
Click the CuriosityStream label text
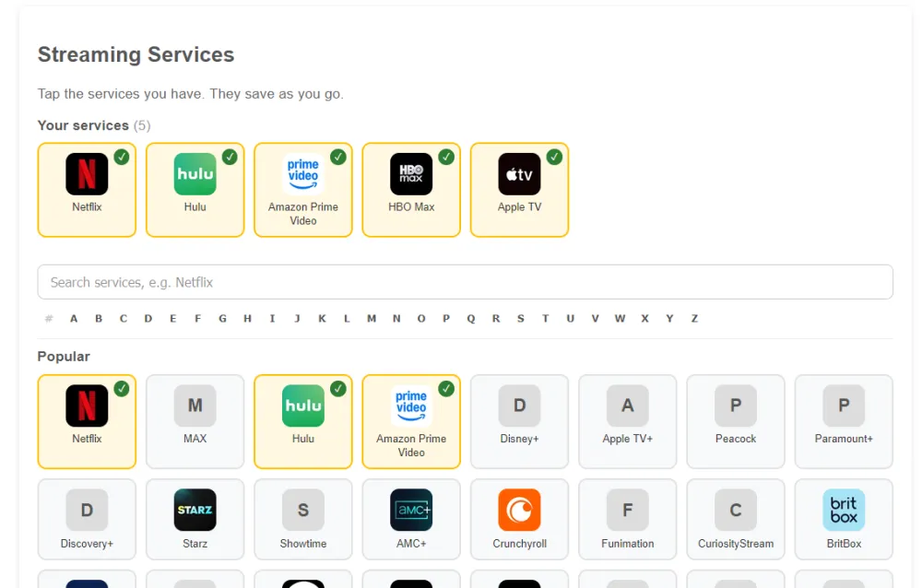(x=736, y=544)
